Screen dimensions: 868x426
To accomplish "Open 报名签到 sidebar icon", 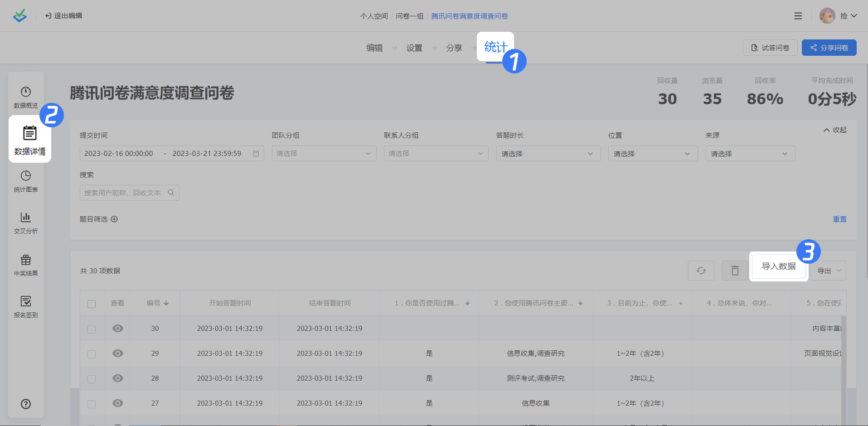I will coord(26,301).
